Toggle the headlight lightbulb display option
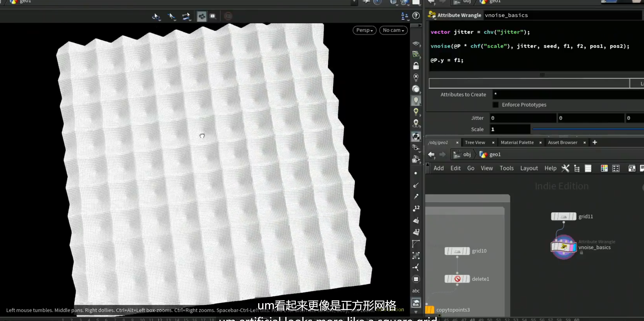This screenshot has width=644, height=321. point(416,101)
